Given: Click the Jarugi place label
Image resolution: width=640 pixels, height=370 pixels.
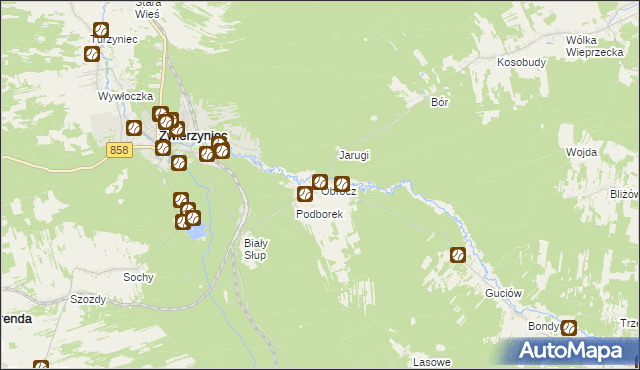Looking at the screenshot, I should pos(354,155).
